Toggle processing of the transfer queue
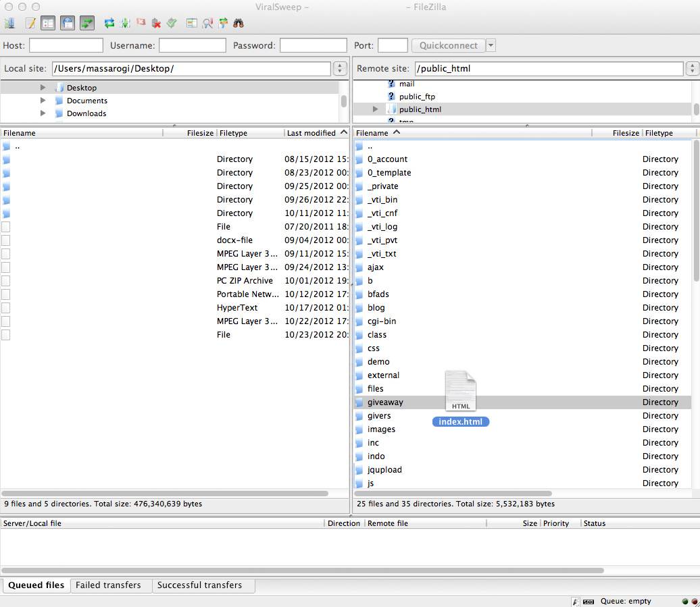The width and height of the screenshot is (700, 607). click(x=126, y=23)
